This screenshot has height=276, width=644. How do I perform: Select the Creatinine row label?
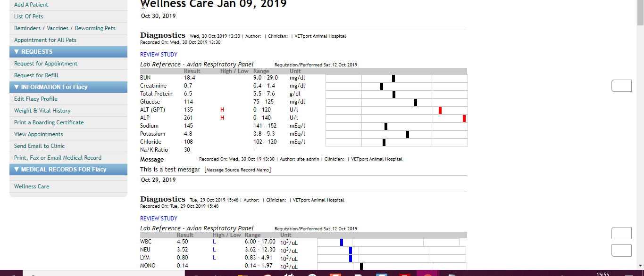tap(153, 86)
